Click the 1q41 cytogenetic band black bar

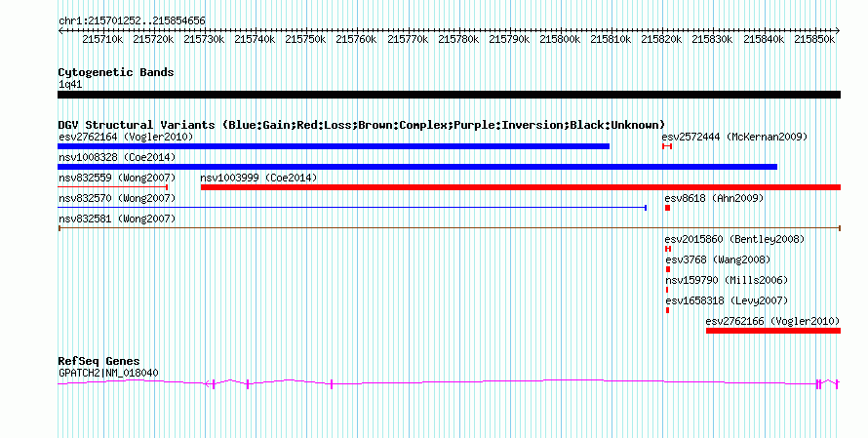click(x=449, y=95)
